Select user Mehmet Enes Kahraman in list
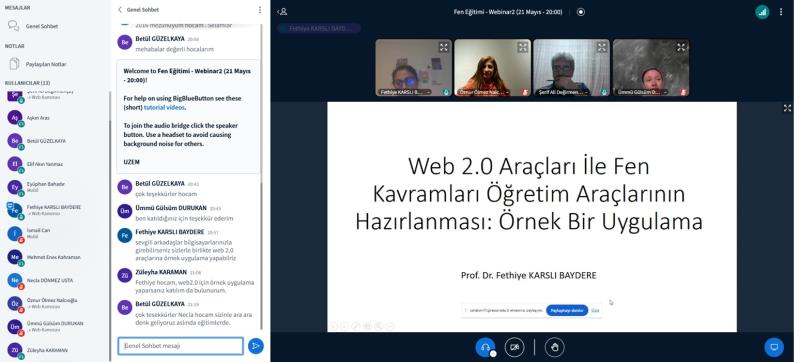Image resolution: width=800 pixels, height=362 pixels. (54, 257)
